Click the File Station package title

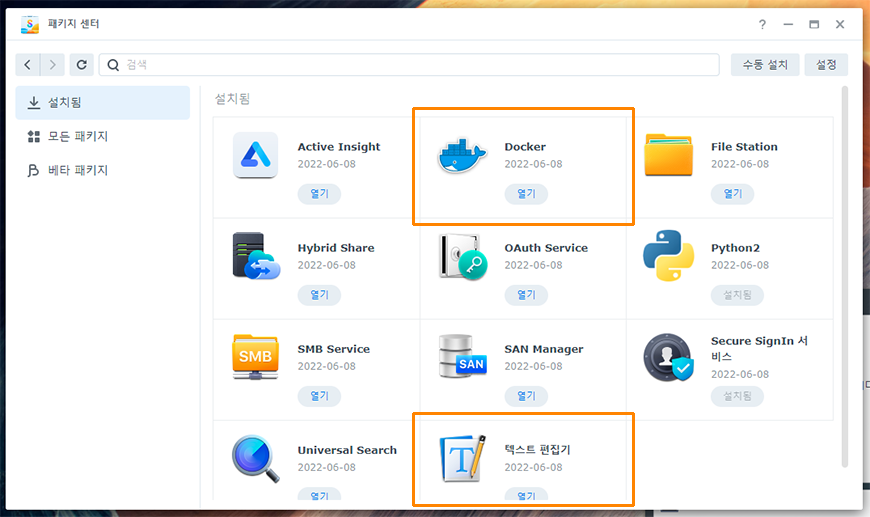[x=744, y=147]
